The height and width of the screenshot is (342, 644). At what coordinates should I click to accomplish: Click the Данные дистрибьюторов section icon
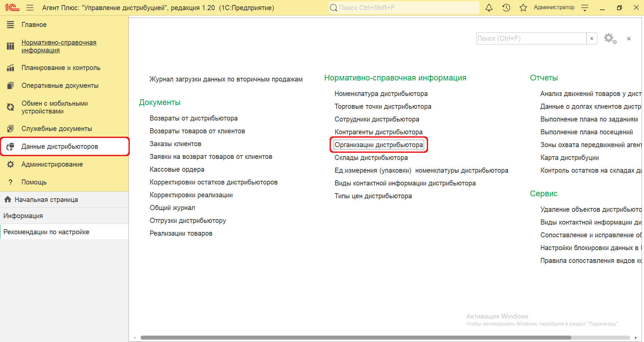(x=10, y=146)
